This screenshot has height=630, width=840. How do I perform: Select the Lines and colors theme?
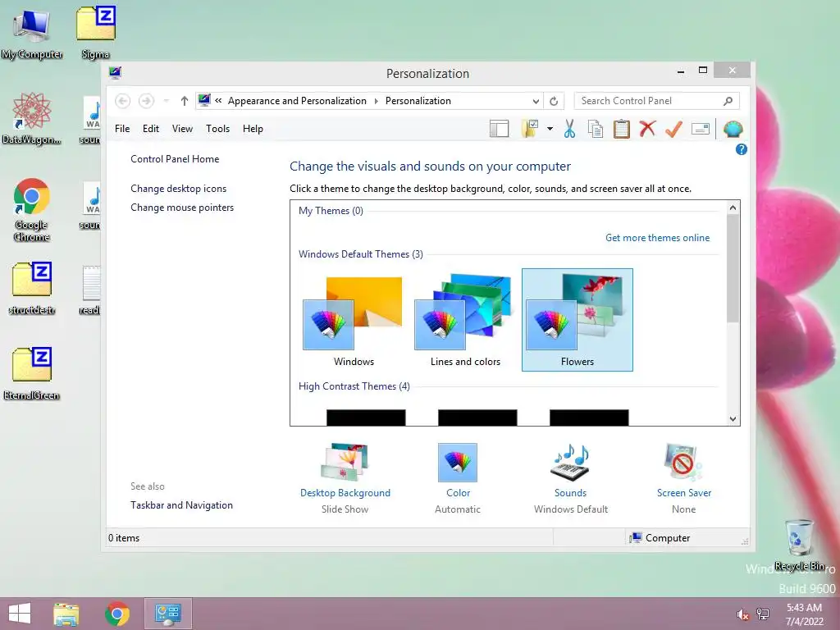pos(465,321)
